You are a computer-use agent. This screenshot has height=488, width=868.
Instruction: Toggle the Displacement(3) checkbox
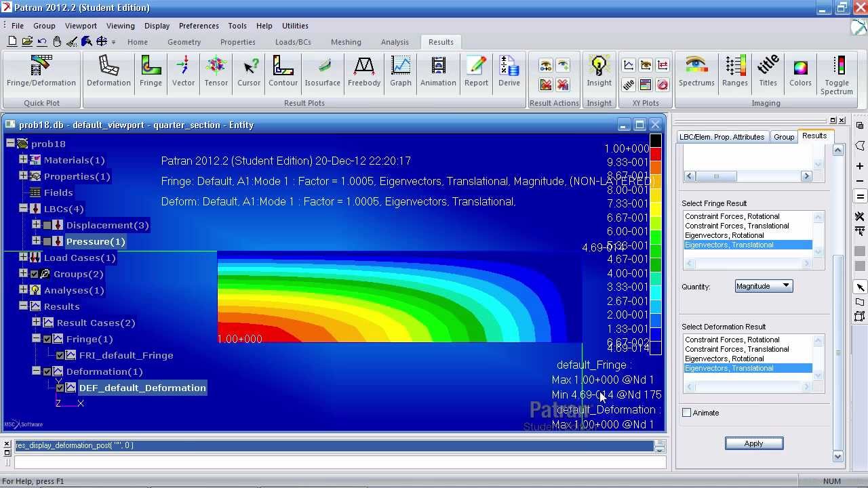tap(47, 225)
